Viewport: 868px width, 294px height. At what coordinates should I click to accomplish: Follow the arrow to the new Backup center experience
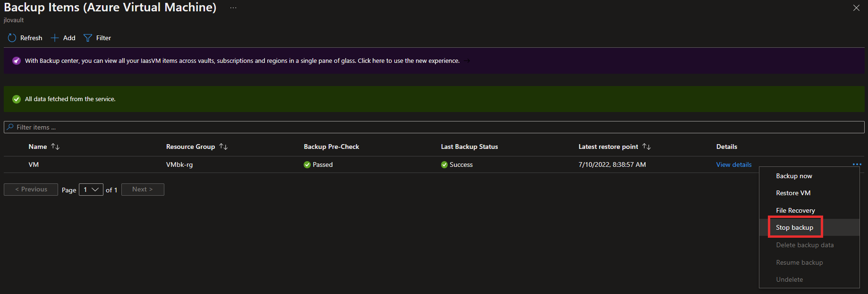[467, 61]
